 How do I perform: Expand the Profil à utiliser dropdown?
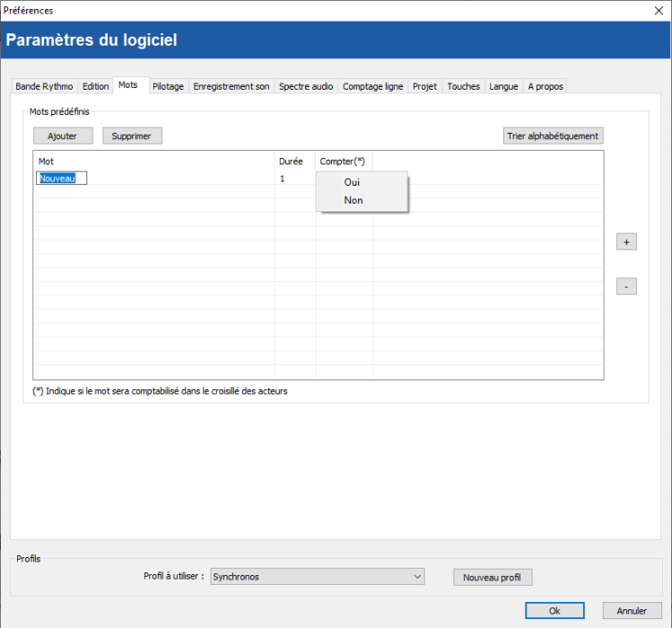[x=317, y=577]
